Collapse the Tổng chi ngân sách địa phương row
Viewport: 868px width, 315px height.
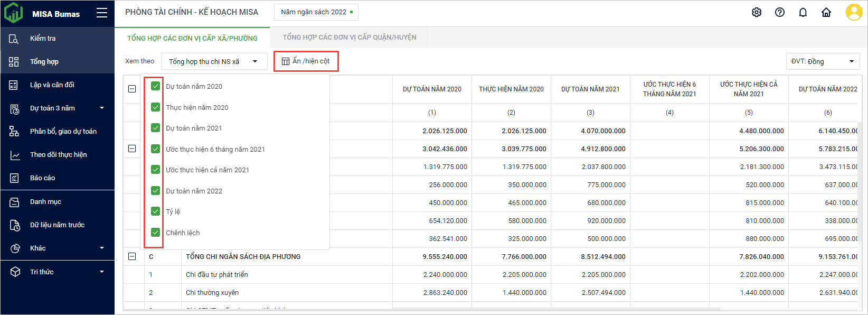(132, 256)
